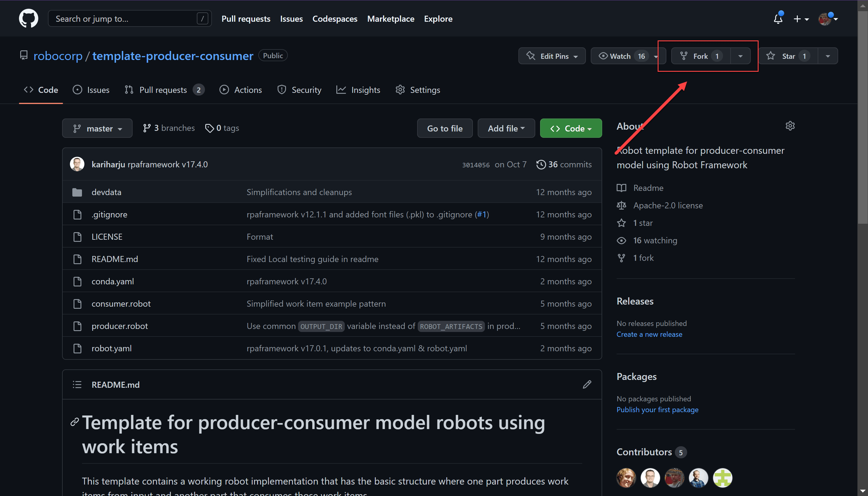
Task: View the 3 branches link
Action: [168, 128]
